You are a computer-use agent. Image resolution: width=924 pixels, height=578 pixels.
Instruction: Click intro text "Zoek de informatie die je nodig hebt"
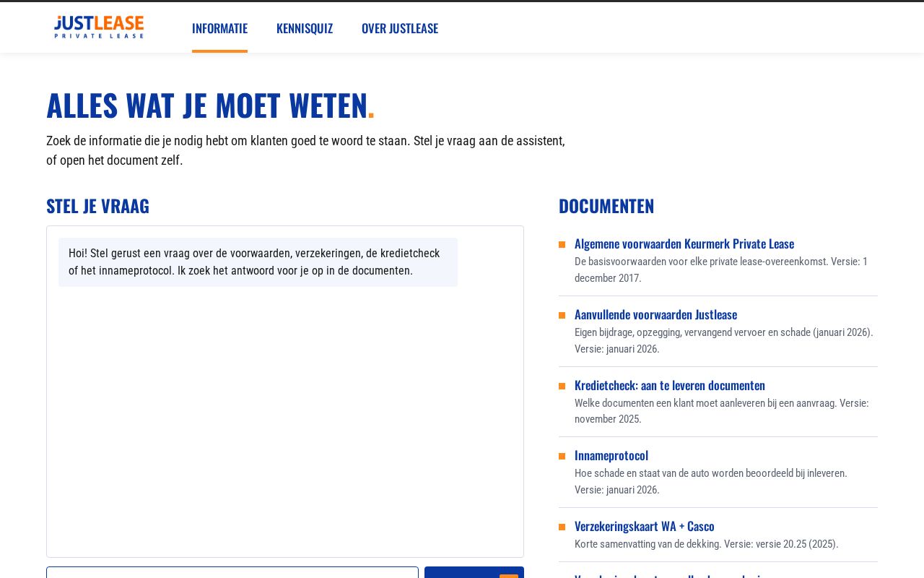(305, 150)
